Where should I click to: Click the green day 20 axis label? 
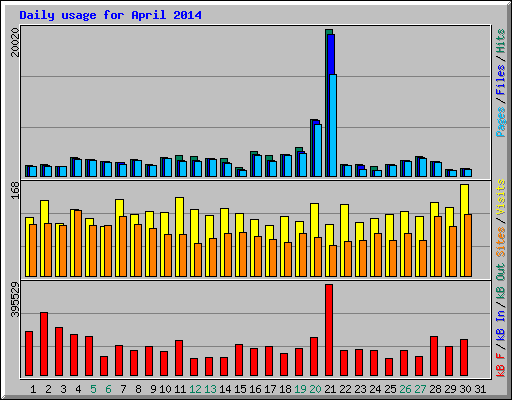tap(315, 389)
